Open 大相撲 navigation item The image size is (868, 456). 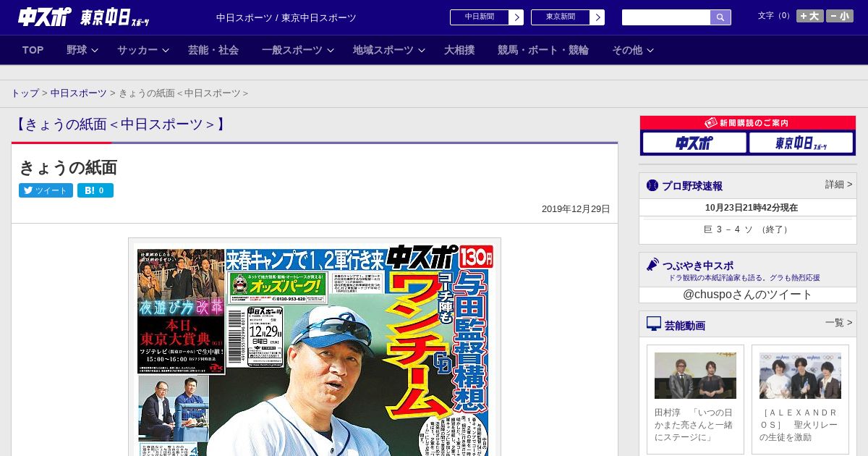point(459,50)
